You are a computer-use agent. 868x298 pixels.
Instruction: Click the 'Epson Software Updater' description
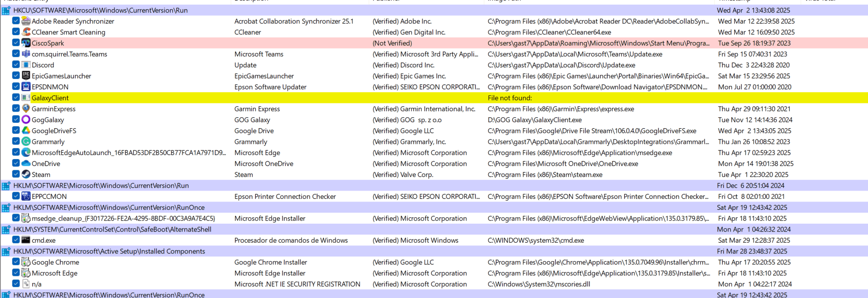click(x=270, y=87)
